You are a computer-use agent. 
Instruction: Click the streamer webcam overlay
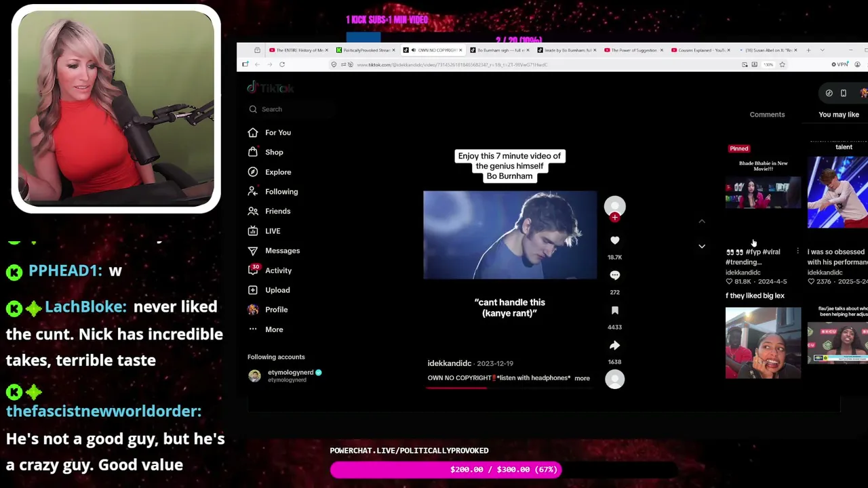(x=116, y=108)
